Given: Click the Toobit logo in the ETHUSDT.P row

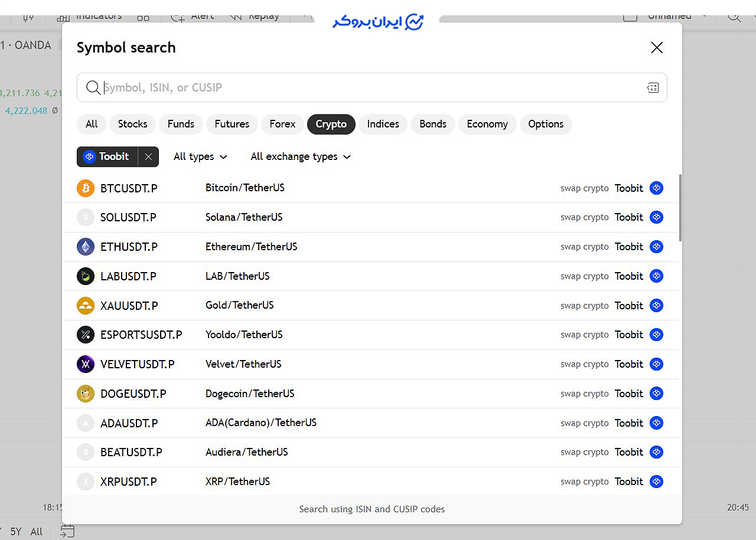Looking at the screenshot, I should click(x=656, y=247).
